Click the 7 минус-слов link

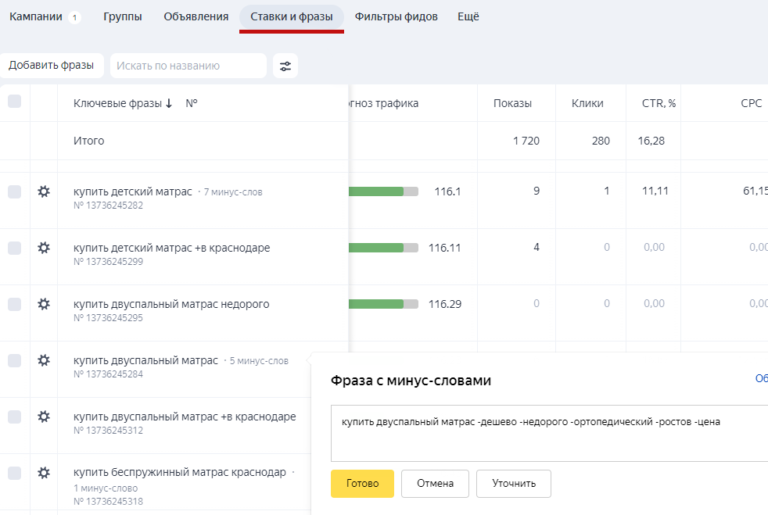233,192
